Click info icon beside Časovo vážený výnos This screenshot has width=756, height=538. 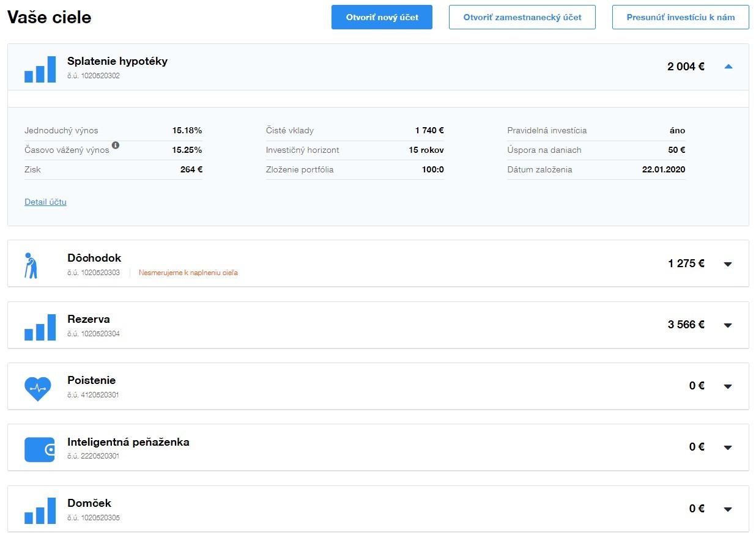click(116, 146)
